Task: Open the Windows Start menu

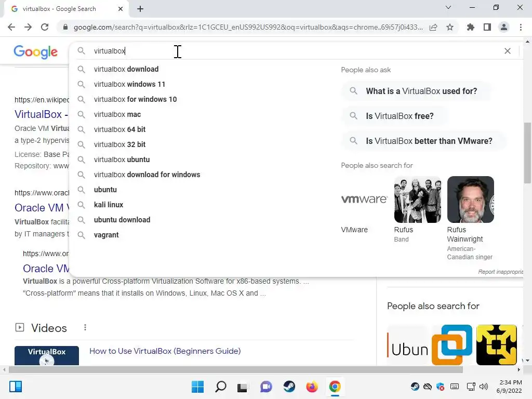Action: tap(198, 387)
